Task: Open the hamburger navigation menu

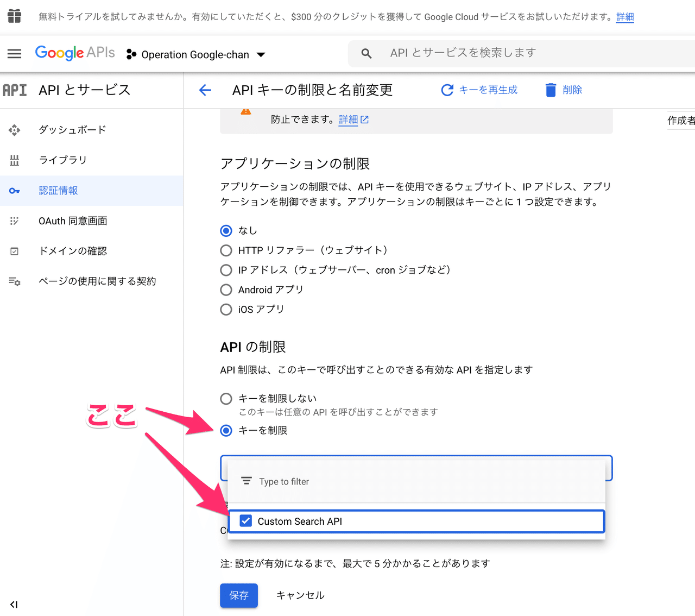Action: pyautogui.click(x=15, y=54)
